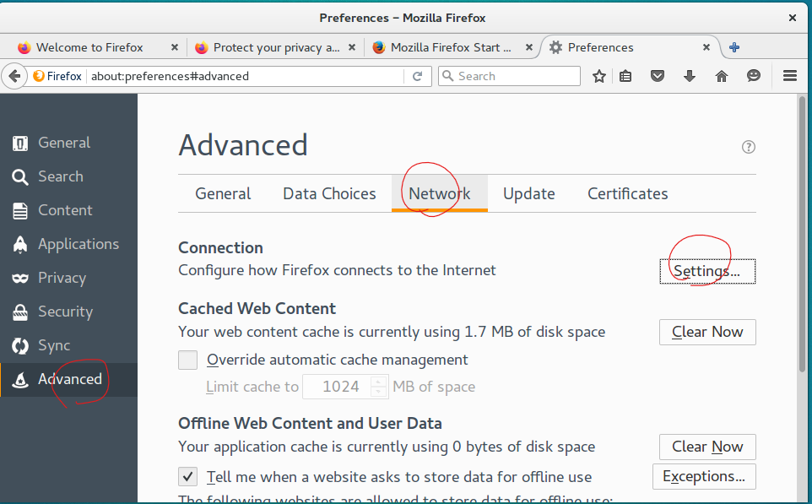Open Privacy preferences in sidebar
812x504 pixels.
pyautogui.click(x=69, y=278)
